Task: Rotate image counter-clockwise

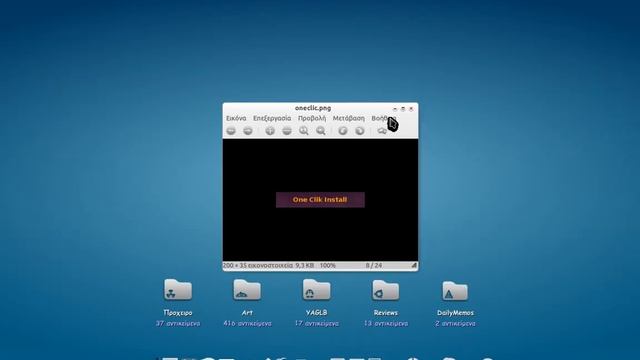Action: [343, 131]
